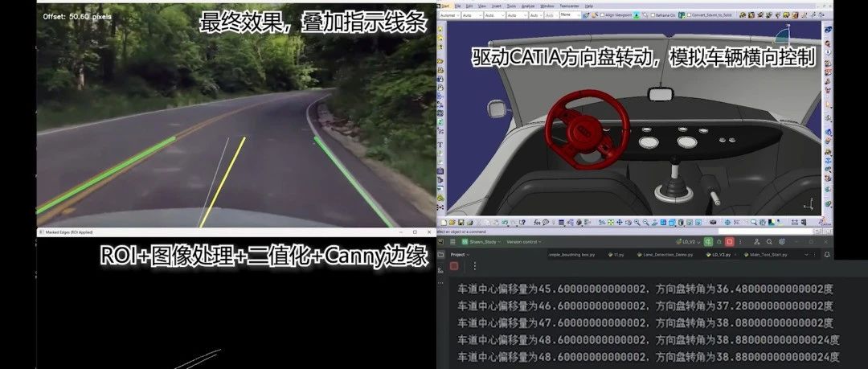Check the Convert_Saved_to_Solid option
868x369 pixels.
click(x=689, y=15)
